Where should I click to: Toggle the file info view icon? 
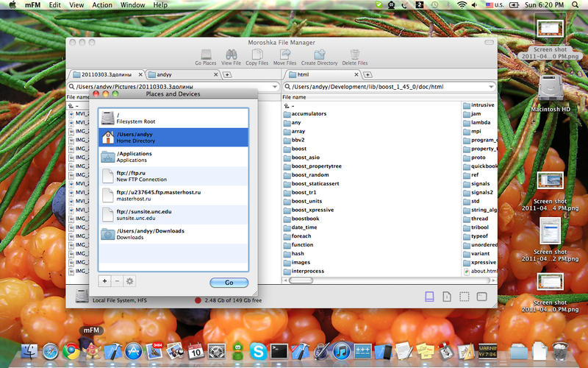[x=447, y=297]
